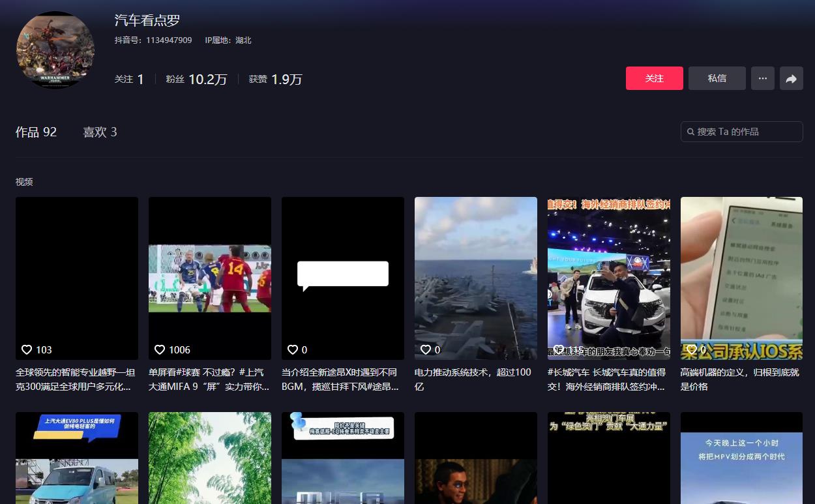Click heart icon on speech bubble video
Image resolution: width=815 pixels, height=504 pixels.
[293, 349]
